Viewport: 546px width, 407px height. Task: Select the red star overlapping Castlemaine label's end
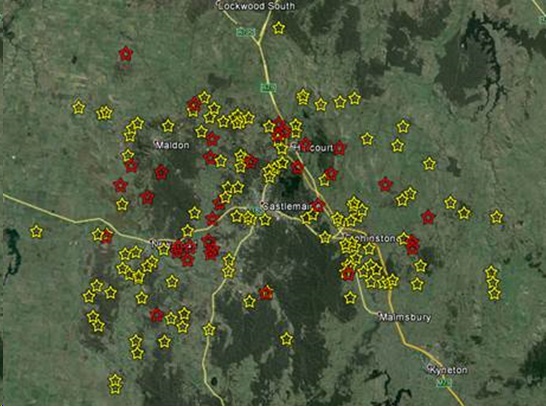[318, 205]
